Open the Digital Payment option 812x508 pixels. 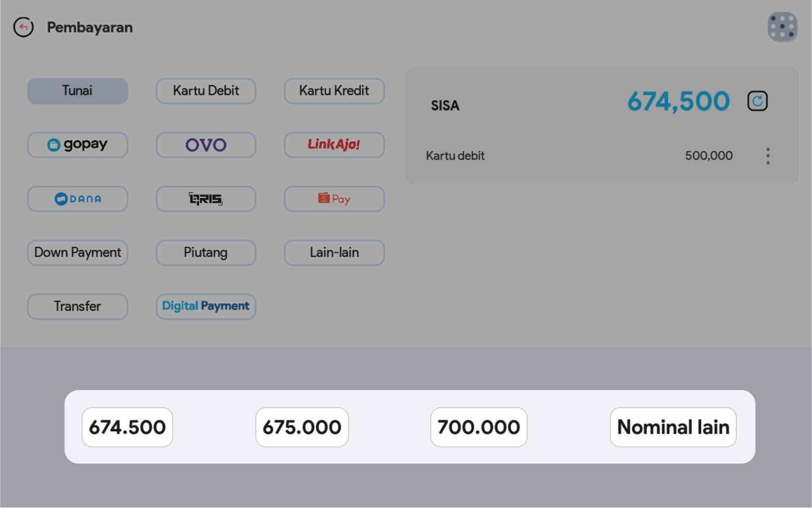point(206,306)
